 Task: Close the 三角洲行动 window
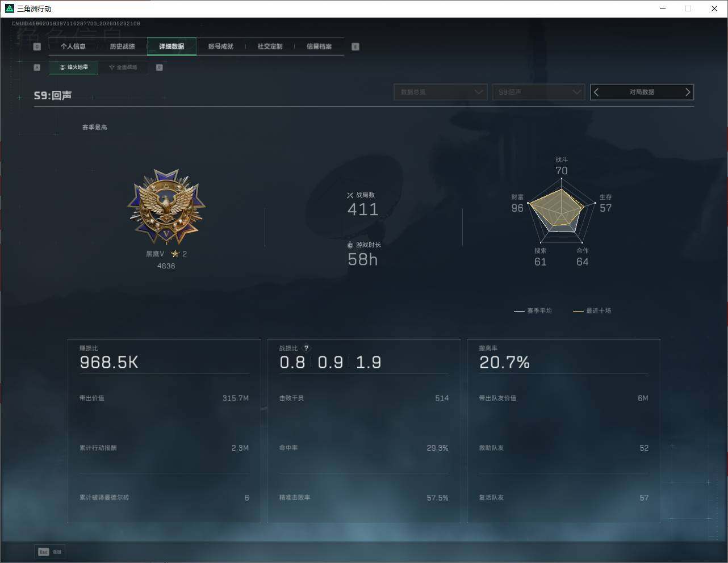pyautogui.click(x=714, y=9)
